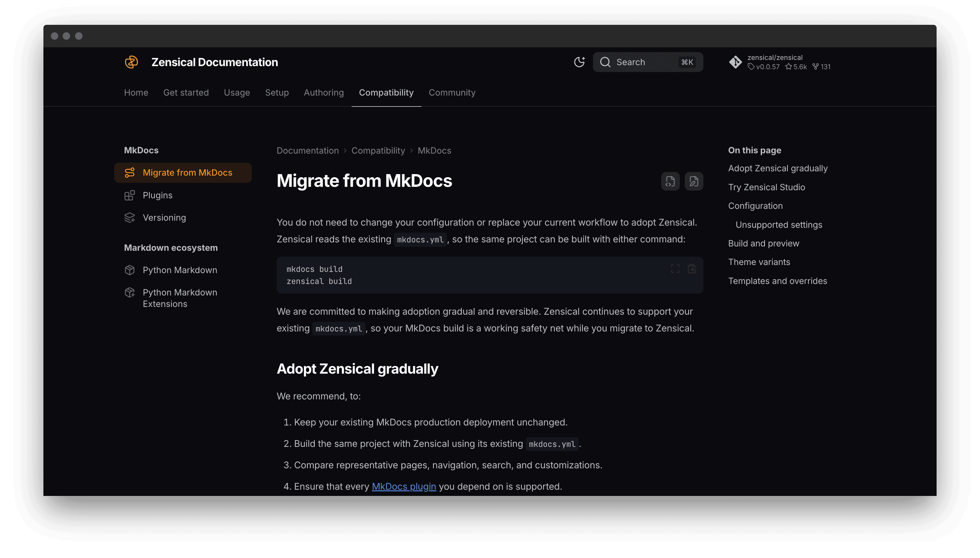Click the view page source icon button
Screen dimensions: 980x558
(x=670, y=181)
